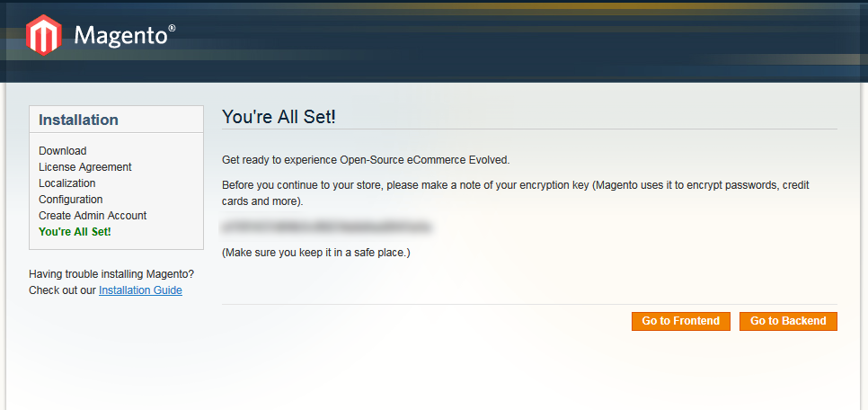Click the Magento wordmark in the header
Image resolution: width=868 pixels, height=410 pixels.
click(125, 35)
